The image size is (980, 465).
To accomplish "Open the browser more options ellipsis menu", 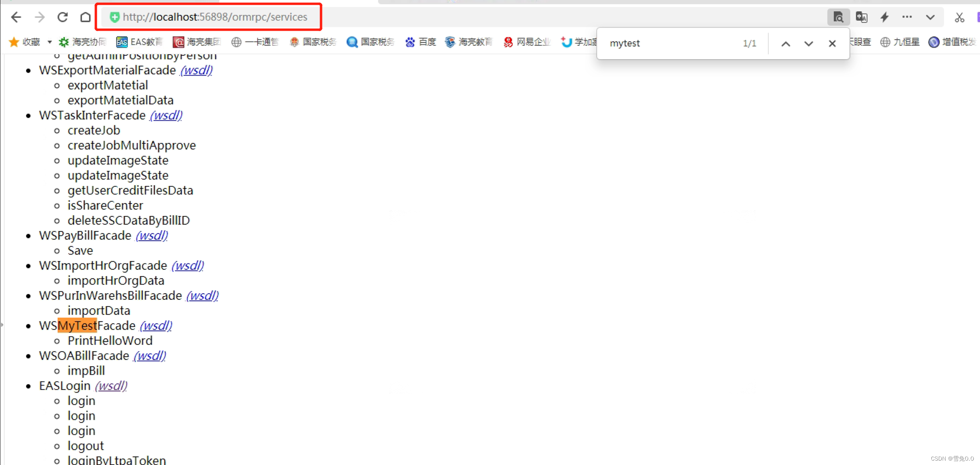I will 907,17.
